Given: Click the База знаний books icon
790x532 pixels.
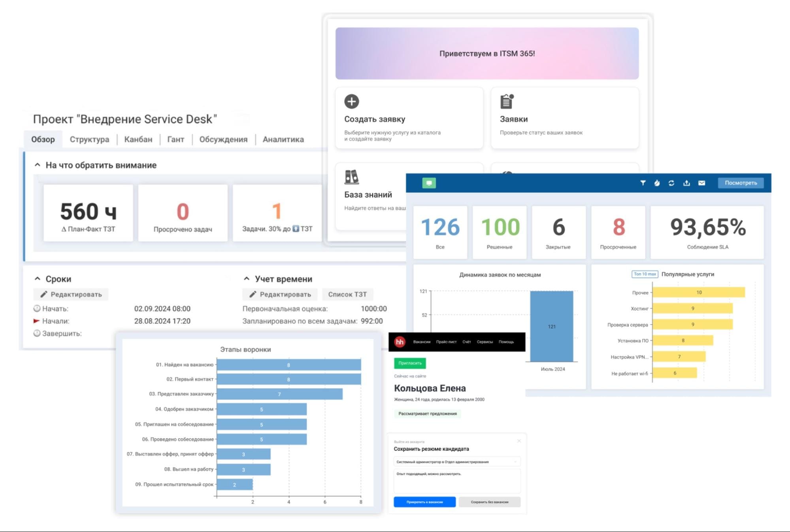Looking at the screenshot, I should (351, 177).
